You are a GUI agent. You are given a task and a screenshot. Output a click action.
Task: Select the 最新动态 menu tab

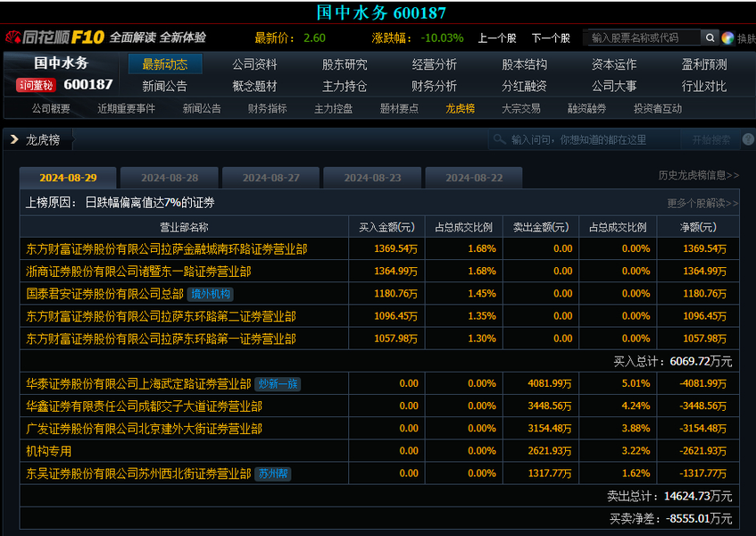click(x=165, y=64)
